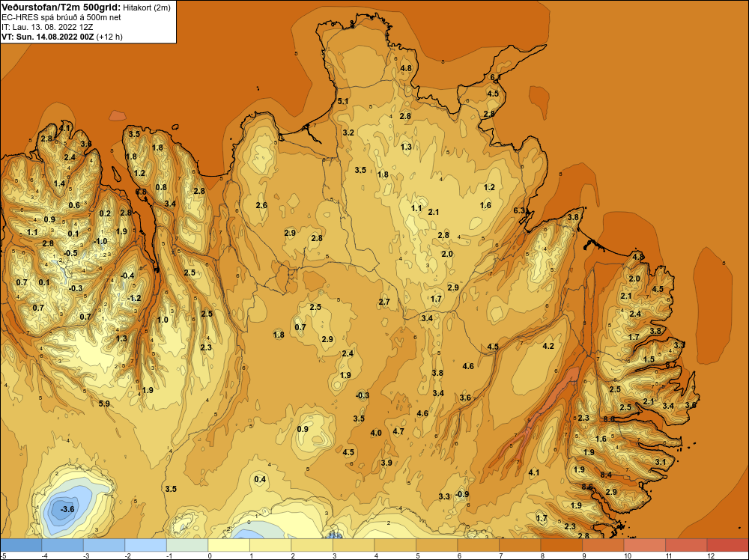The image size is (749, 560).
Task: Select the 4.0 temperature label
Action: 376,433
